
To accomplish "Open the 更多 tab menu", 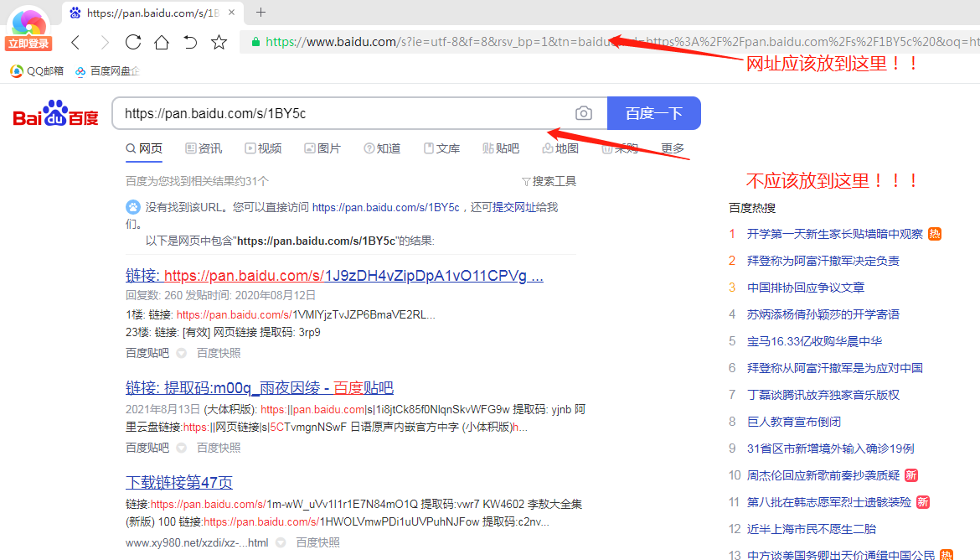I will coord(673,148).
